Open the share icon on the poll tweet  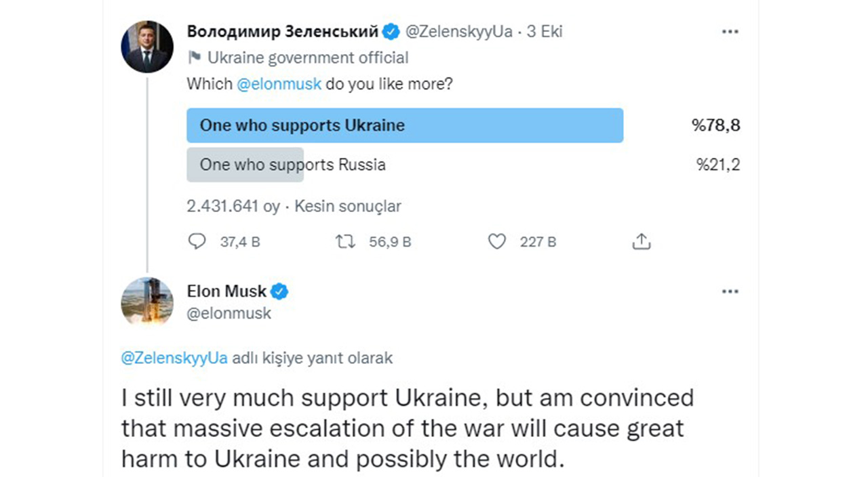click(642, 241)
